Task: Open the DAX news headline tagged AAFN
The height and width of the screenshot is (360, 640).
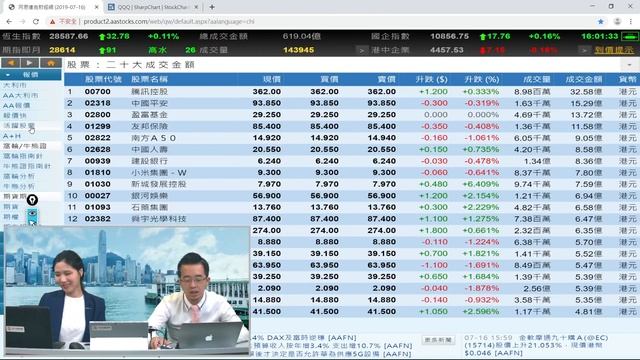Action: click(304, 338)
